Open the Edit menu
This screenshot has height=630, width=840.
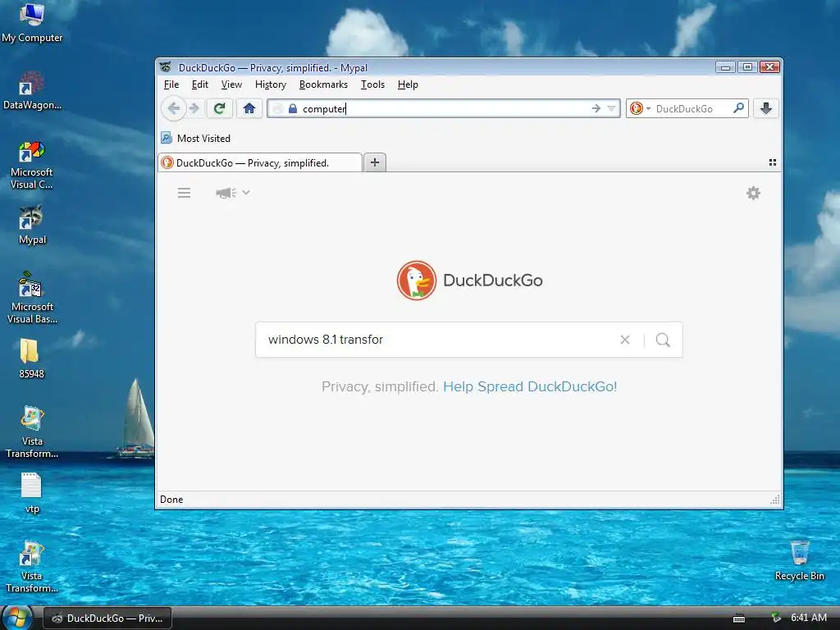click(x=200, y=84)
